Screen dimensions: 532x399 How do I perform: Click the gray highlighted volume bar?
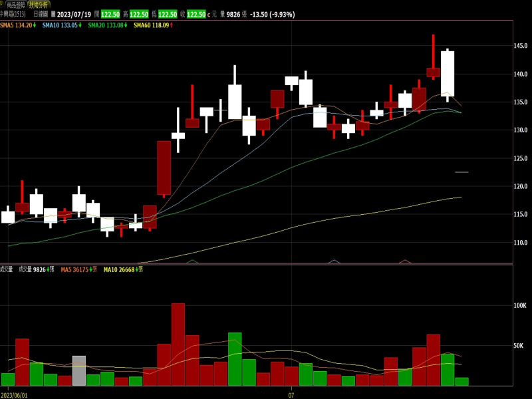79,371
